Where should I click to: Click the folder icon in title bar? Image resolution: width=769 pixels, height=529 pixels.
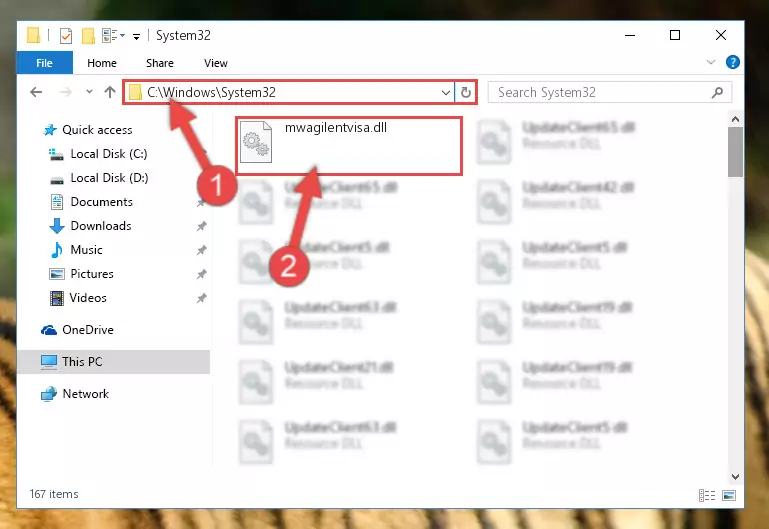tap(33, 35)
